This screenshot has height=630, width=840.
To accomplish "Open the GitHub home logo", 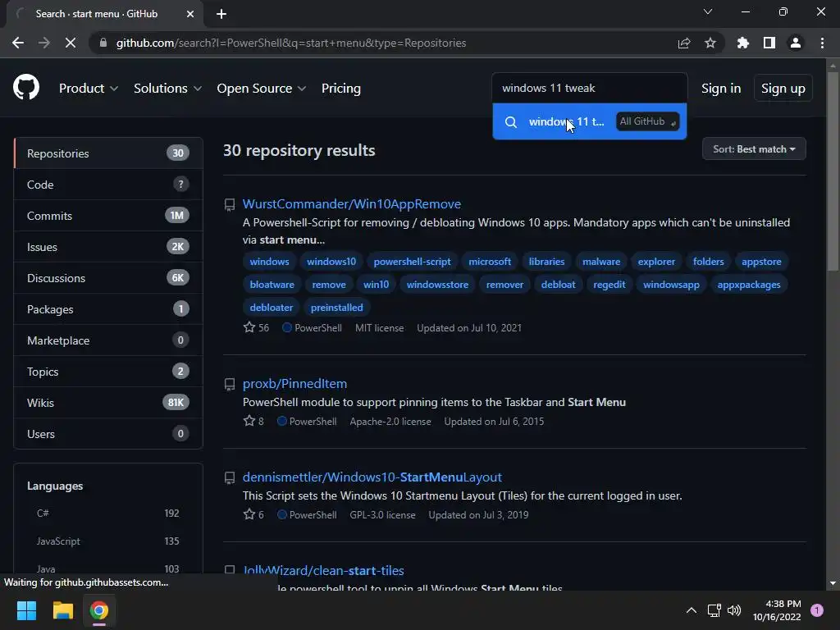I will [26, 87].
